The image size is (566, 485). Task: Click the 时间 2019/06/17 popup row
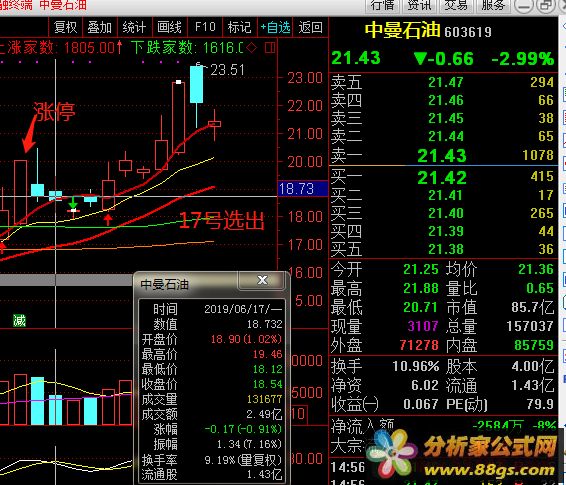[212, 309]
